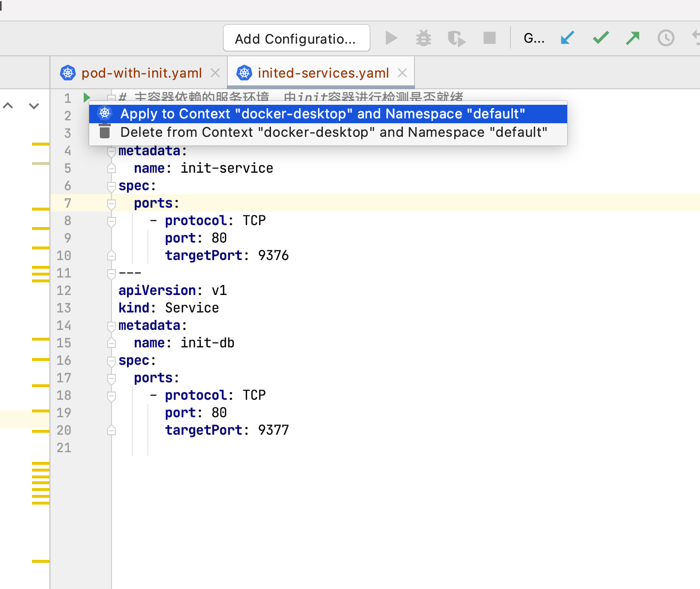Click the trash icon in the Delete entry
The height and width of the screenshot is (589, 700).
[x=105, y=131]
